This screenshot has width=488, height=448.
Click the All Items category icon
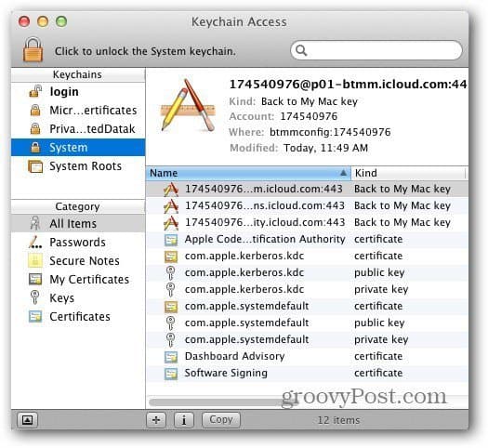(35, 223)
